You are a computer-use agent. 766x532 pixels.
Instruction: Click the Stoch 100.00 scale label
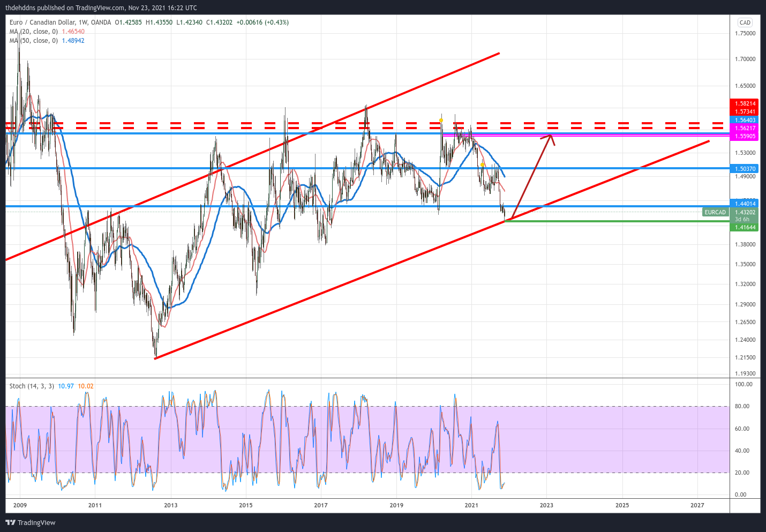tap(744, 384)
